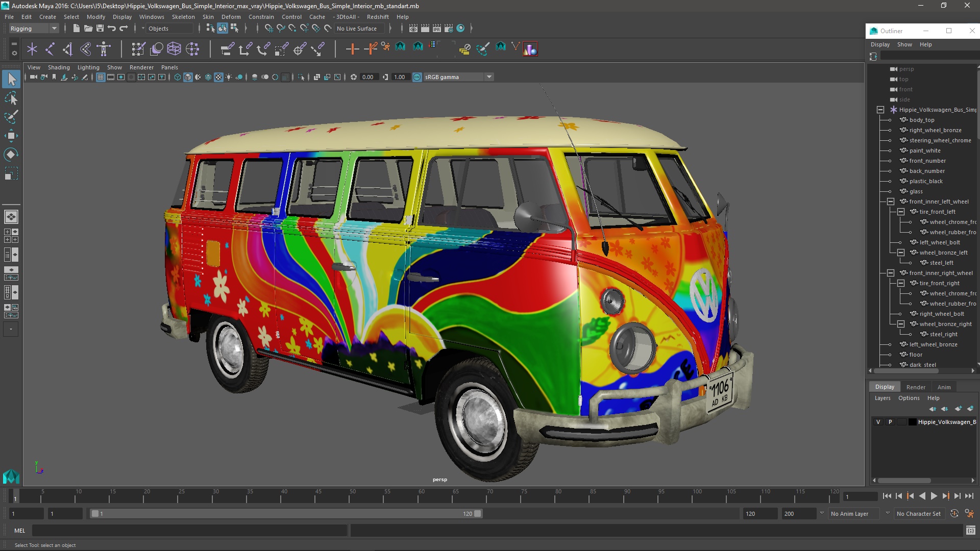Image resolution: width=980 pixels, height=551 pixels.
Task: Open the Redshift menu
Action: [378, 17]
